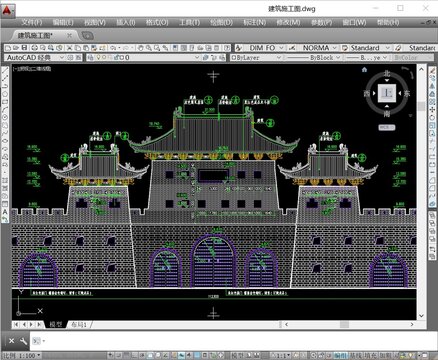Select the 模型 model tab
Screen dimensions: 438x360
coord(56,324)
